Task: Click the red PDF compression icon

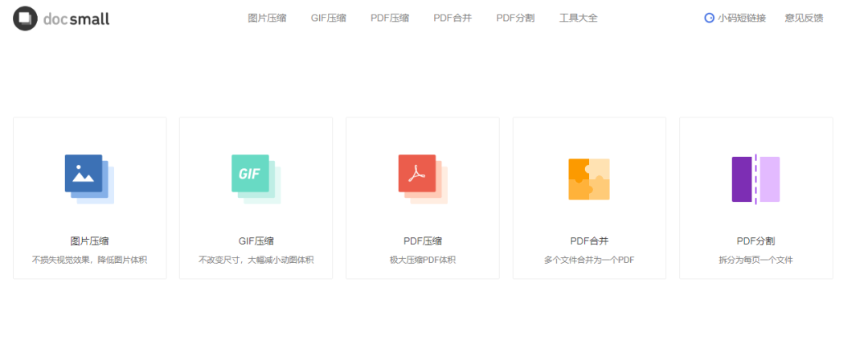Action: click(x=420, y=177)
